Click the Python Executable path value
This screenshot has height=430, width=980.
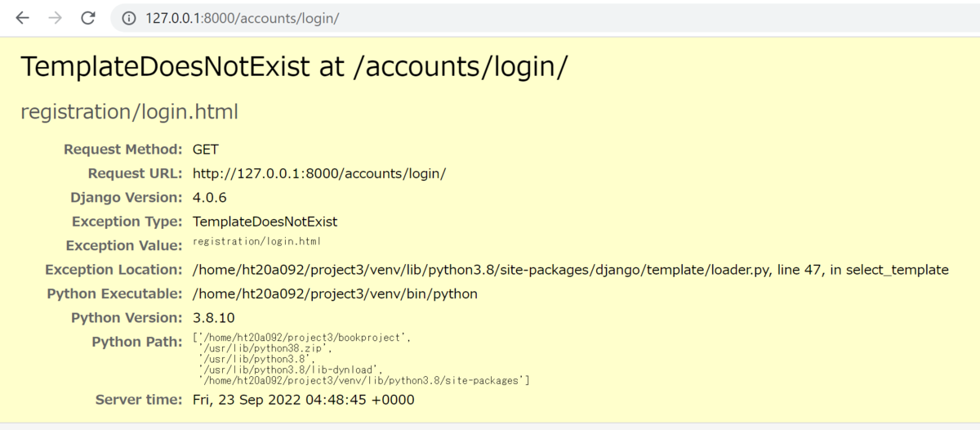(x=335, y=293)
